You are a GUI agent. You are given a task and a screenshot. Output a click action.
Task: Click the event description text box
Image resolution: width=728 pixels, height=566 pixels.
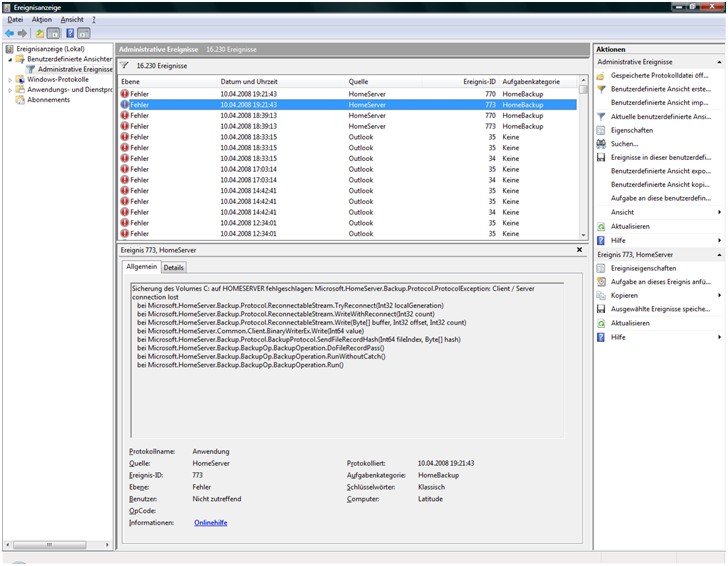(x=347, y=360)
